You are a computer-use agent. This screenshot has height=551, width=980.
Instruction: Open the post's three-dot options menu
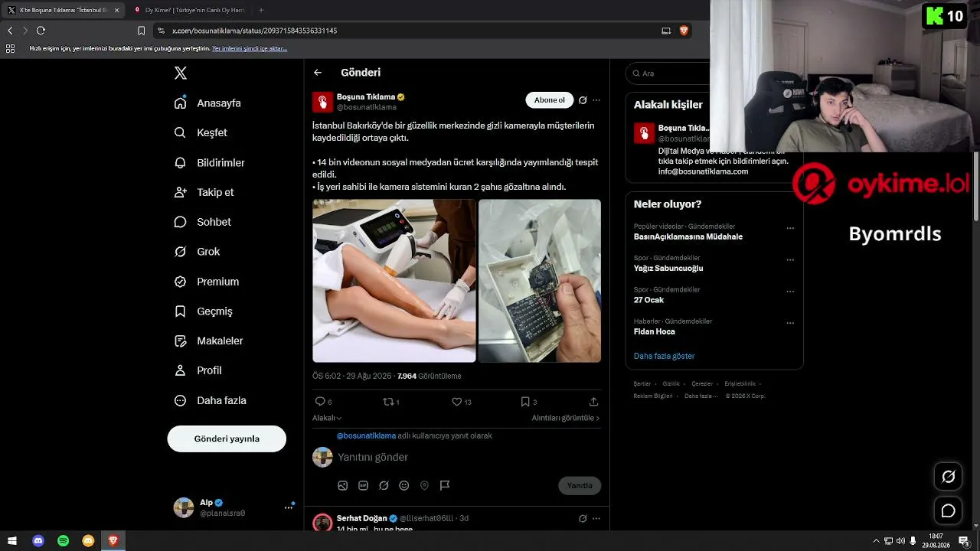pos(596,100)
